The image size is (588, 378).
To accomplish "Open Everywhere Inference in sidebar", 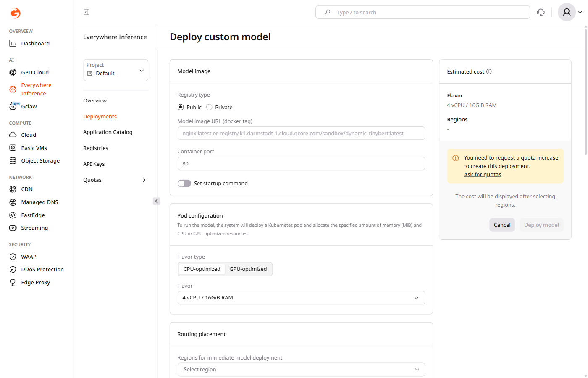I will click(31, 89).
